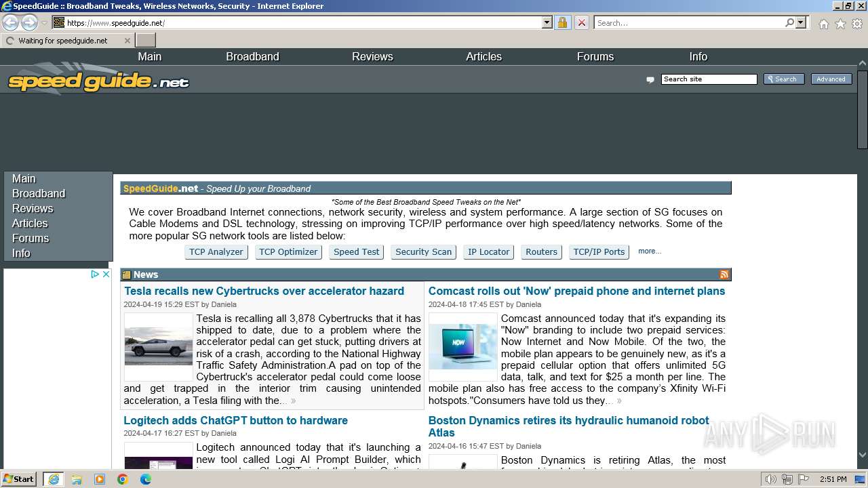Open the Windows Start button
This screenshot has width=868, height=488.
(x=19, y=479)
